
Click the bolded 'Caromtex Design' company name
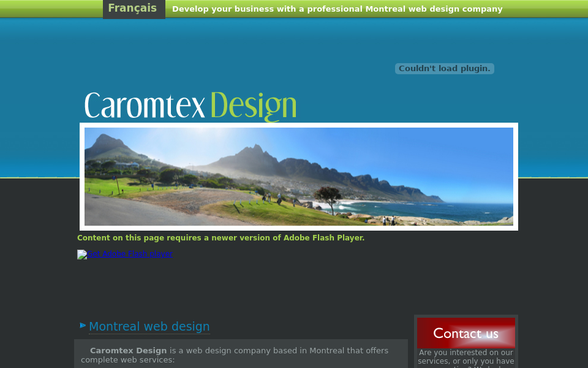[128, 350]
